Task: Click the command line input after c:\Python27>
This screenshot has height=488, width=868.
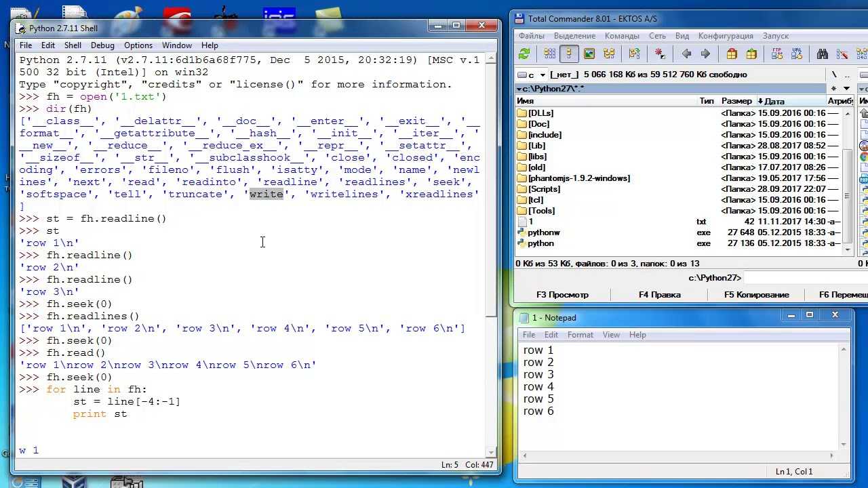Action: coord(806,278)
